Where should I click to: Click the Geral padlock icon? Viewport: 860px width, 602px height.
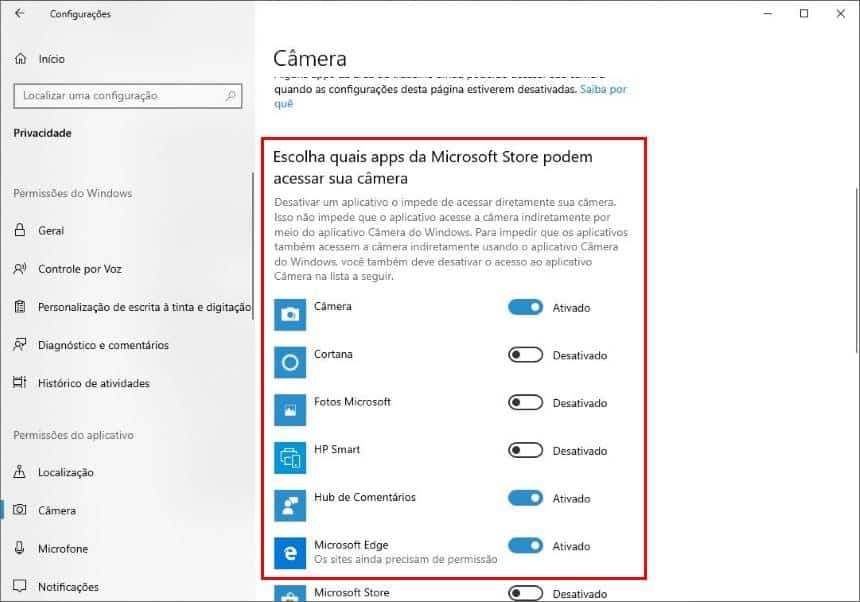[20, 230]
